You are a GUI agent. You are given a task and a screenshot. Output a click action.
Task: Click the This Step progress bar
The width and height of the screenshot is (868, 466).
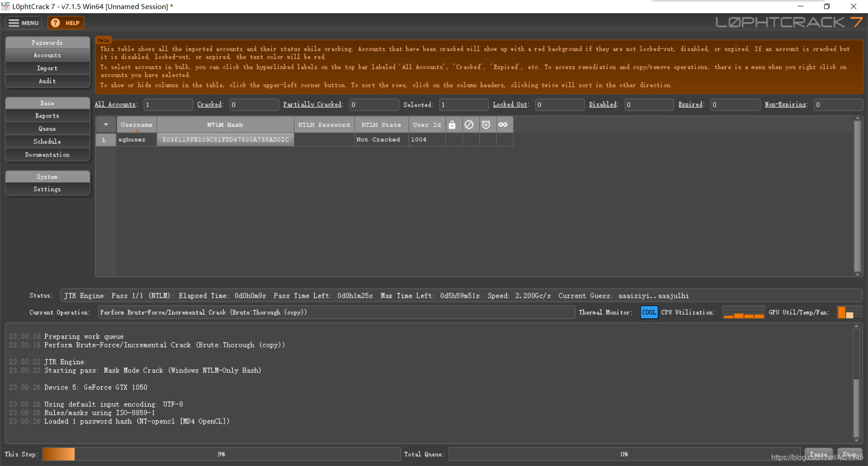point(222,454)
